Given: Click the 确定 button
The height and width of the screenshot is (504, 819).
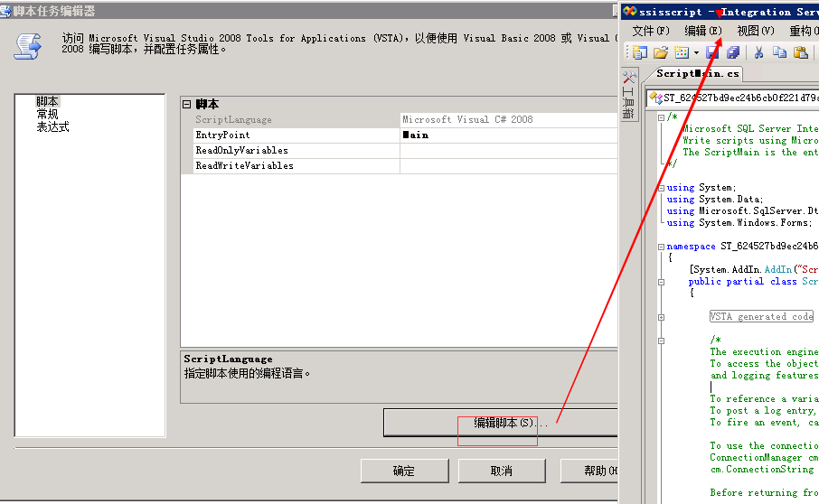Looking at the screenshot, I should [405, 471].
